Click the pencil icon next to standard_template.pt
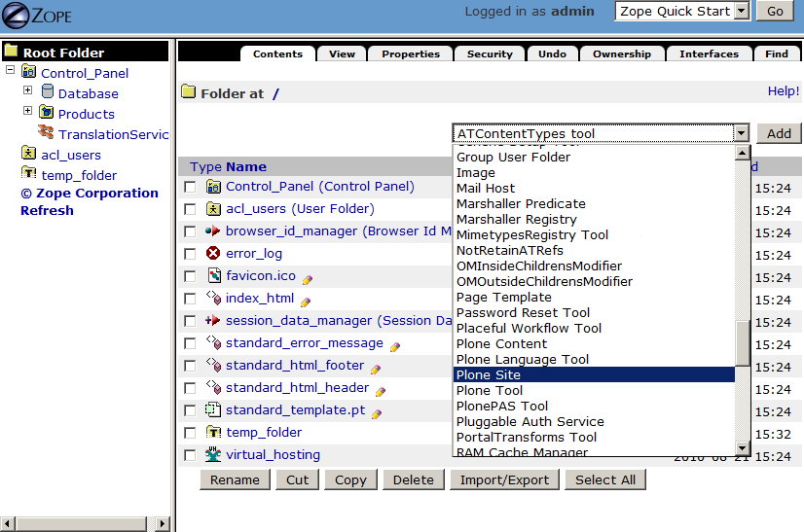 [x=377, y=414]
